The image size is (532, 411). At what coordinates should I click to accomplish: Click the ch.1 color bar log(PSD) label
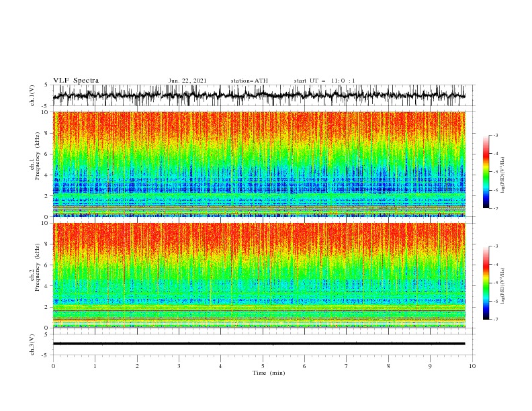point(502,175)
